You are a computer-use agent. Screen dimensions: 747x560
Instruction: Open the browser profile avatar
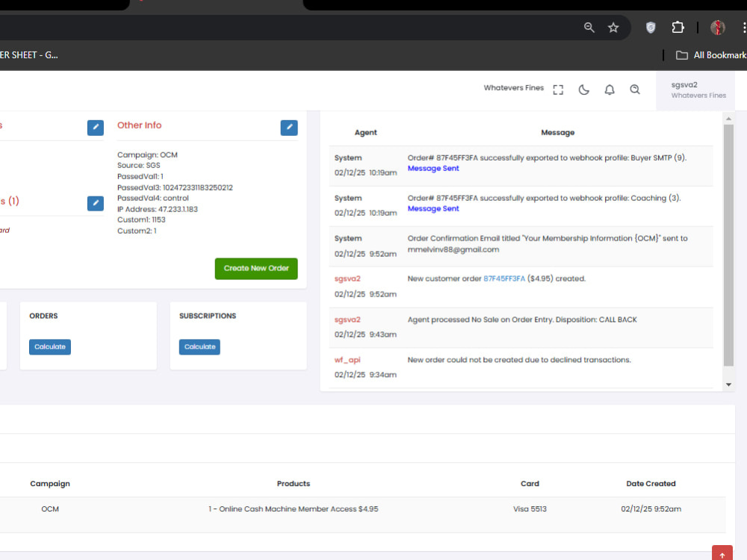coord(717,28)
